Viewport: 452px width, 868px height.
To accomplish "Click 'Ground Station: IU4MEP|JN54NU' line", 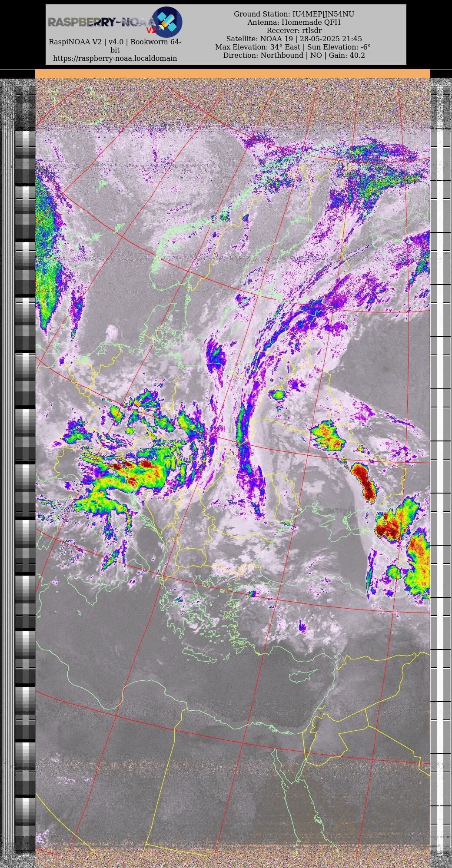I will (x=294, y=14).
